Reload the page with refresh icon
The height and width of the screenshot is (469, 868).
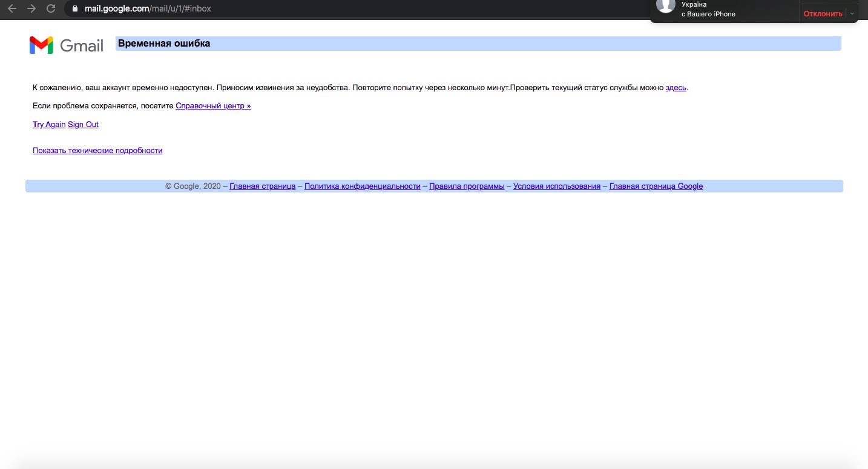[x=51, y=8]
